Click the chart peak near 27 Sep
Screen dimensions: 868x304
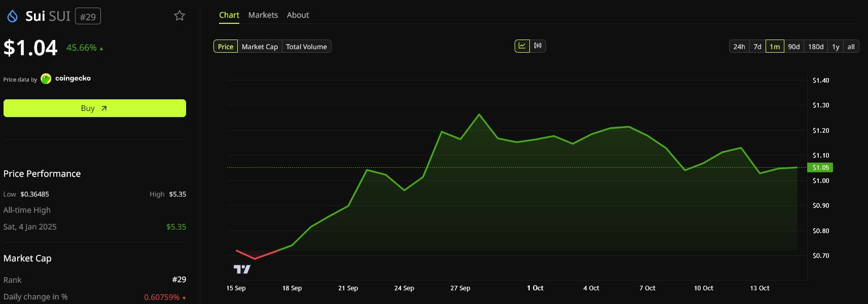[x=479, y=115]
